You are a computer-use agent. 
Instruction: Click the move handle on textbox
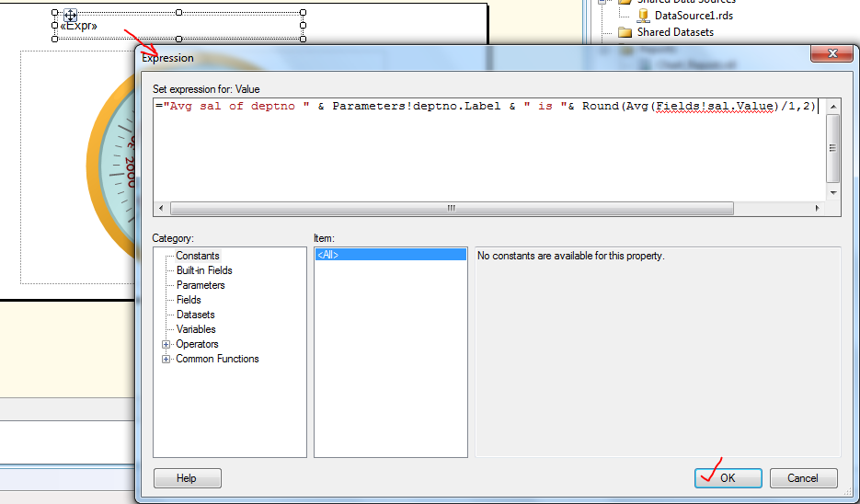coord(71,15)
